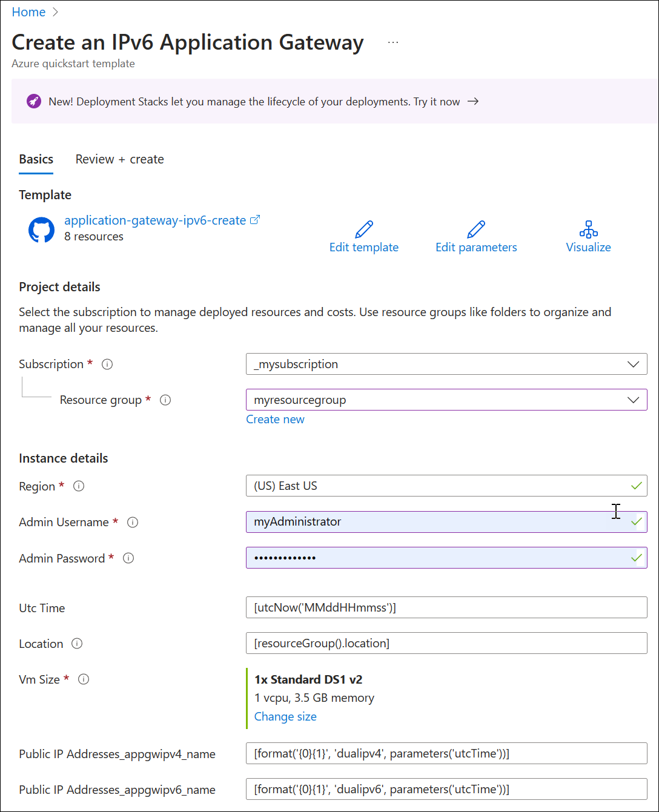Click the Subscription info icon
The width and height of the screenshot is (659, 812).
[x=107, y=365]
